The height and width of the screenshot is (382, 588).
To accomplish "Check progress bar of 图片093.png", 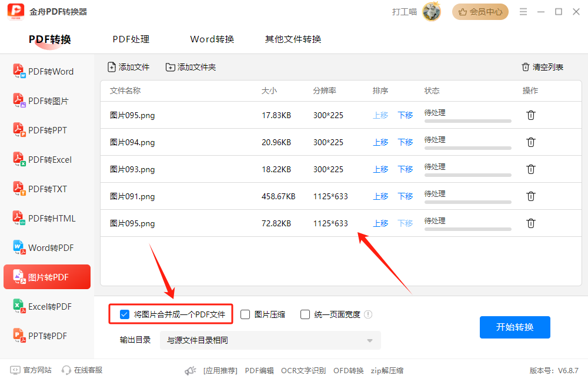I will [x=467, y=174].
